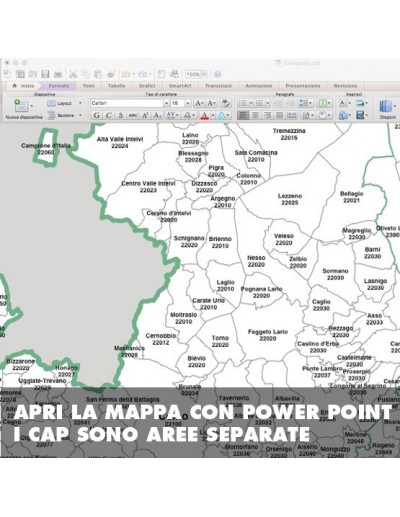Select the Lezzeno 22025 map area

coord(289,199)
